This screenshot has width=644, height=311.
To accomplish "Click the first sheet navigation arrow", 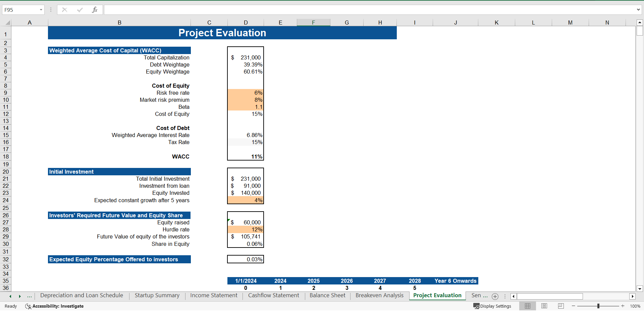I will 10,296.
